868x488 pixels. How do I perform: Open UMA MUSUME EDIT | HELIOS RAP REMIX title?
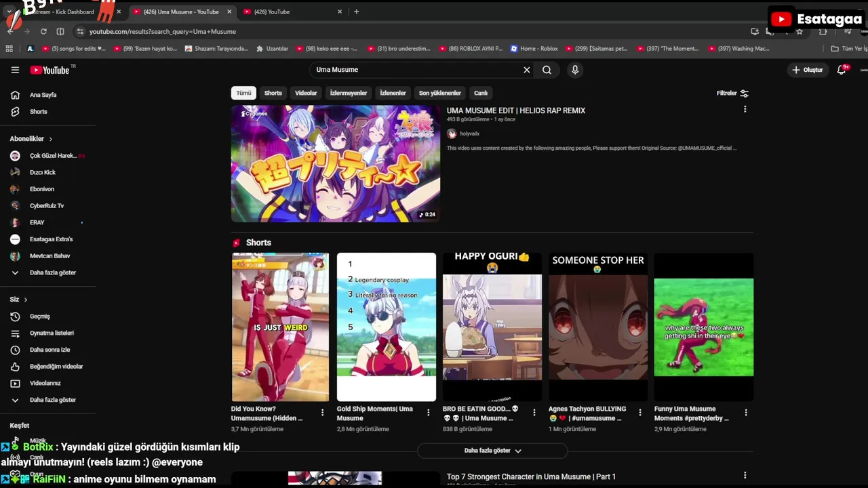(516, 110)
